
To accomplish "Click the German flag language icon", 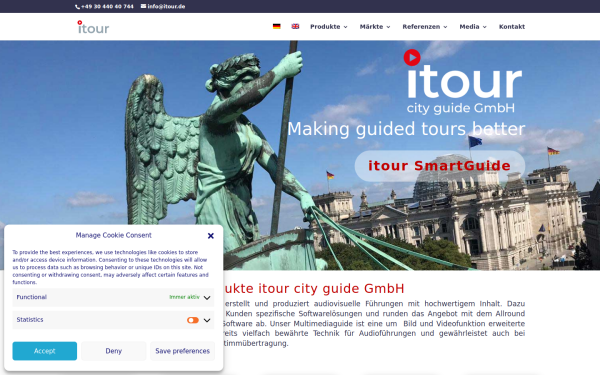I will pyautogui.click(x=276, y=26).
